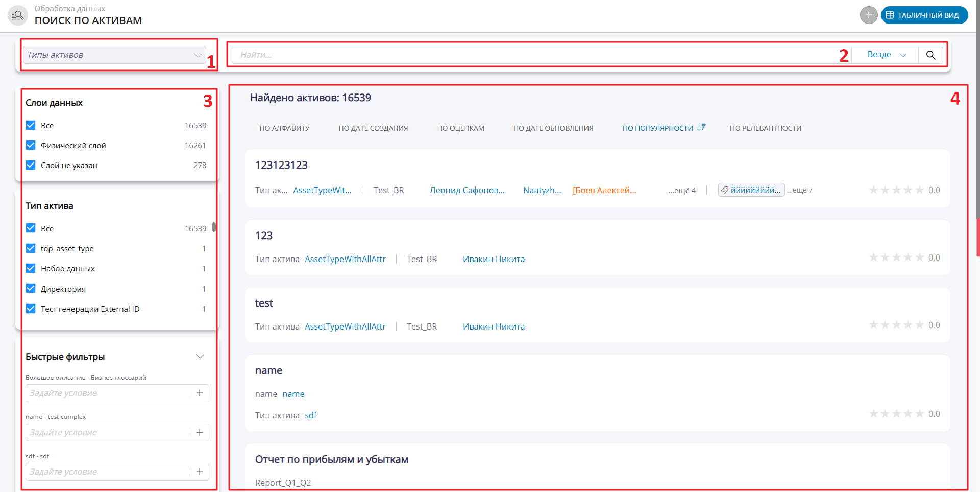
Task: Collapse the Быстрые фильтры section
Action: 200,357
